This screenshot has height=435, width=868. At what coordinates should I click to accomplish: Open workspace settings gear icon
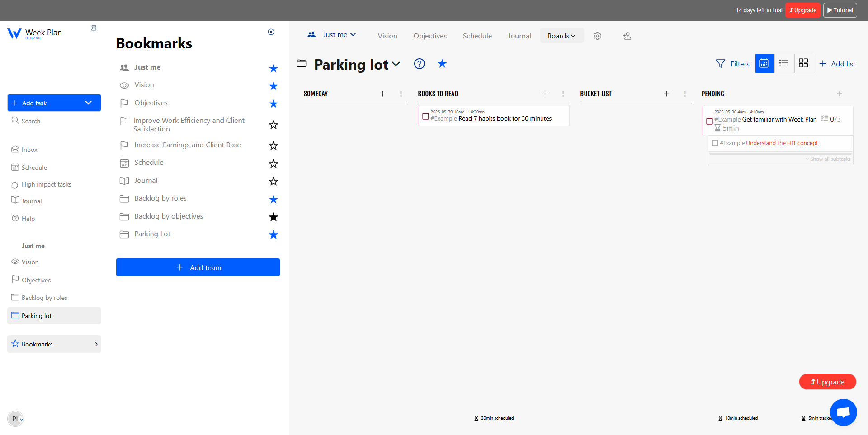click(597, 36)
